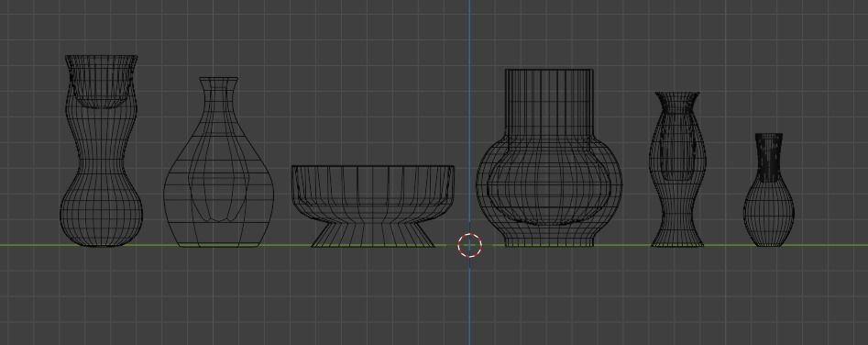Select the teardrop bottle vase with narrow neck
868x345 pixels.
(219, 161)
